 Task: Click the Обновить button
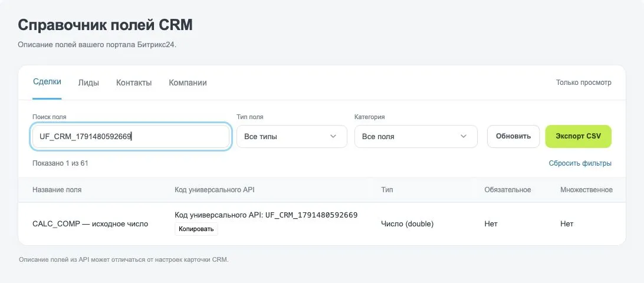click(x=513, y=136)
